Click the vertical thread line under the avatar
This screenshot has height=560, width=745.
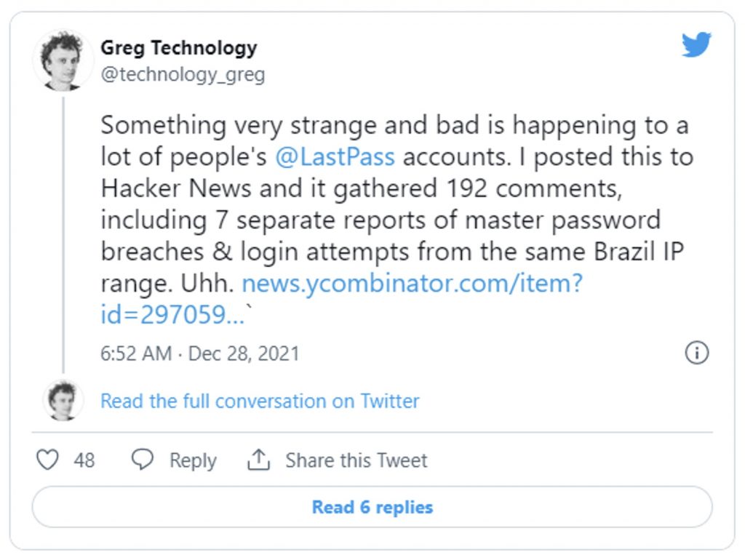63,233
